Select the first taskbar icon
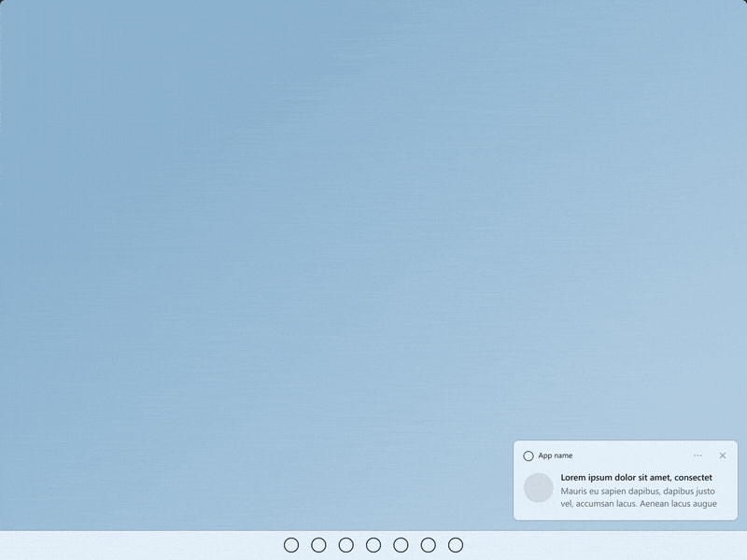 point(293,543)
